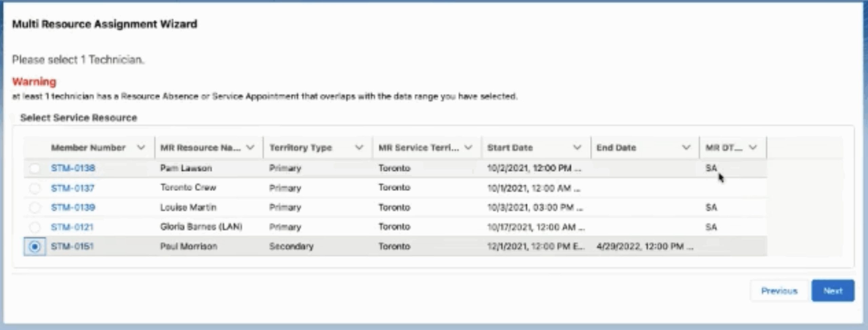Screen dimensions: 868x330
Task: Expand the Territory Type column menu
Action: pos(360,147)
